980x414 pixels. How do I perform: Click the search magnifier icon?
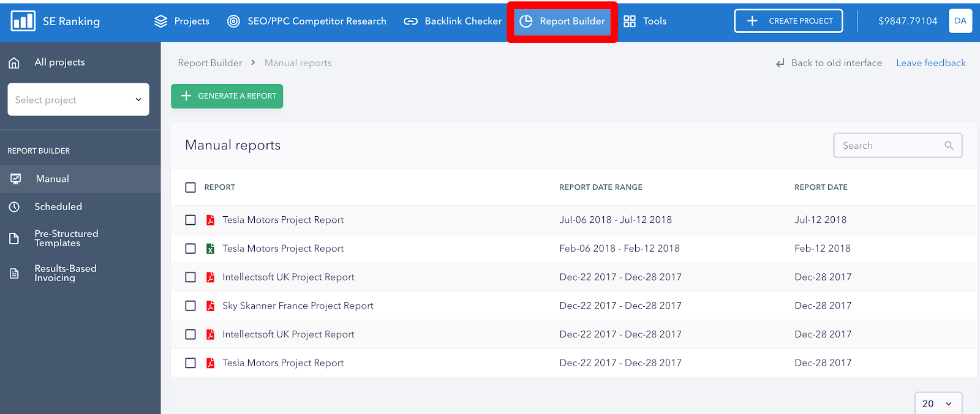pos(949,146)
